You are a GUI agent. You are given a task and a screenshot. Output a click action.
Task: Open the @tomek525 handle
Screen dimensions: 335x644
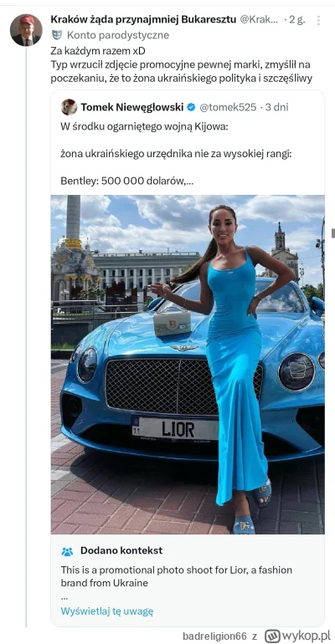tap(228, 107)
